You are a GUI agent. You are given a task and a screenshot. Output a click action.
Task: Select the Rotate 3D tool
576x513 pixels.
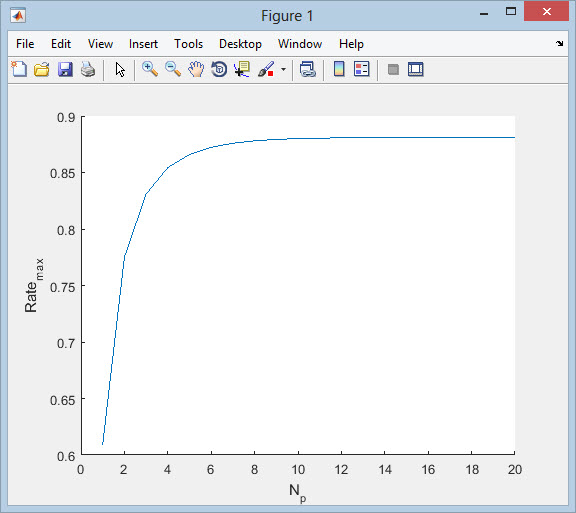pos(219,69)
